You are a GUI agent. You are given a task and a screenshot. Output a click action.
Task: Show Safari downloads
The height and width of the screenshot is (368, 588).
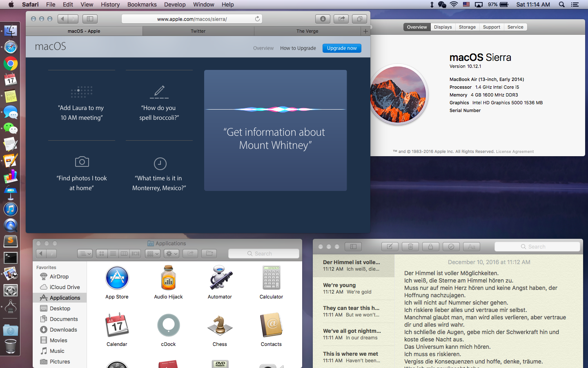pyautogui.click(x=323, y=19)
